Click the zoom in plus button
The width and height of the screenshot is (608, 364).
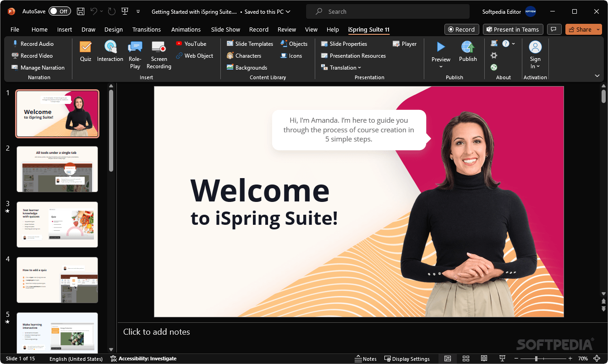tap(570, 359)
